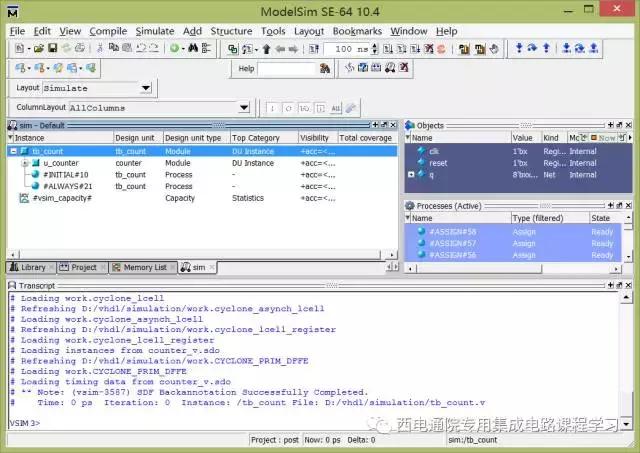Click the black Environment Up arrow icon
This screenshot has width=640, height=453.
267,49
